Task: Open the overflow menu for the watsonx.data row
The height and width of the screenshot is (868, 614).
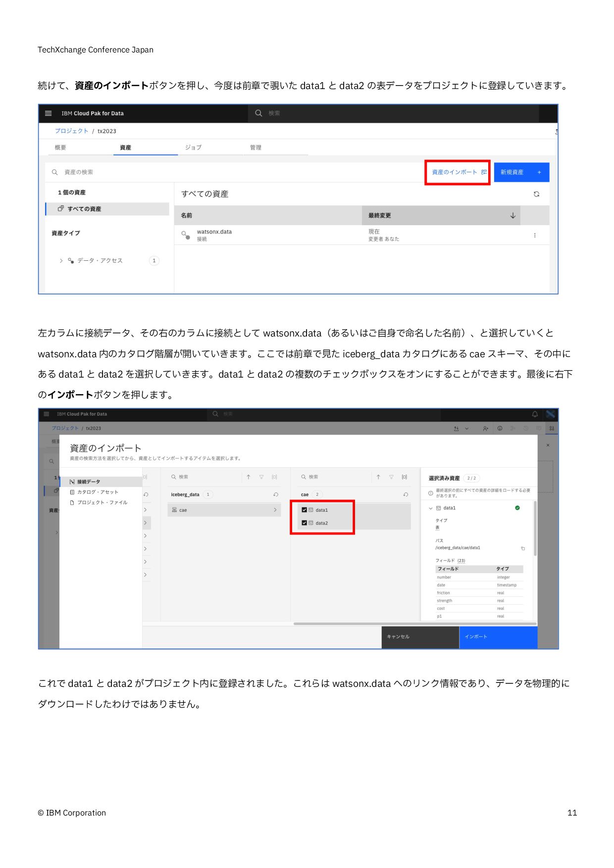Action: coord(535,236)
